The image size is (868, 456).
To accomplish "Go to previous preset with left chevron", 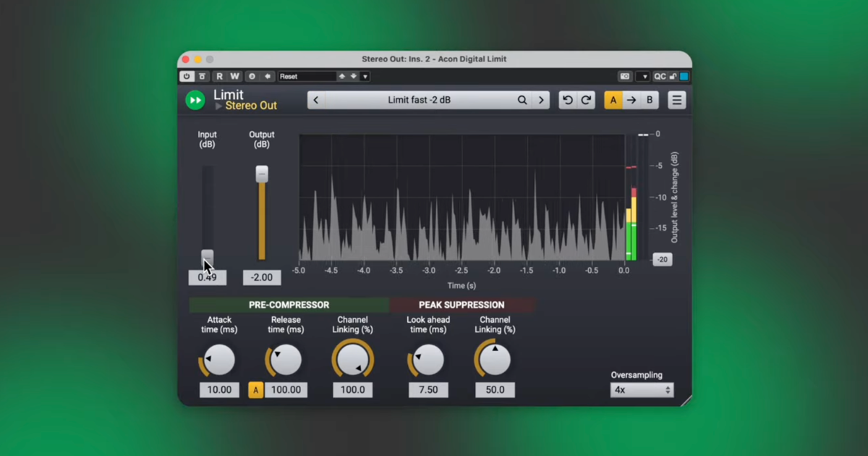I will pos(316,100).
